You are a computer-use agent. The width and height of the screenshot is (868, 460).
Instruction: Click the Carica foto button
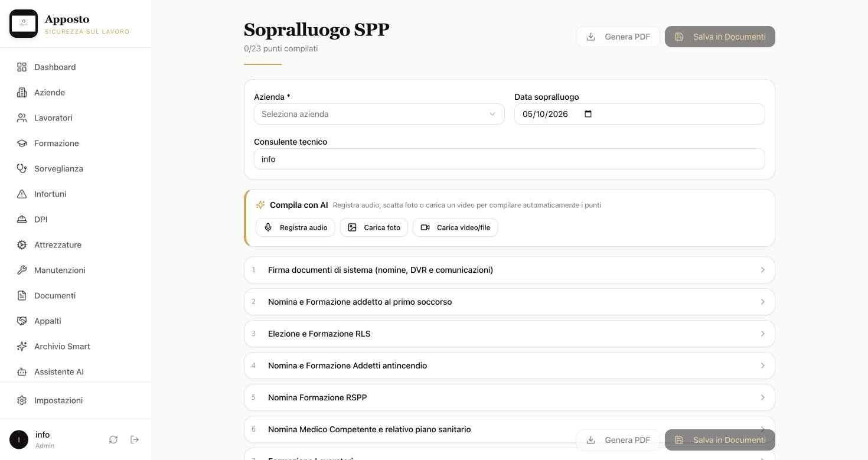[x=374, y=227]
